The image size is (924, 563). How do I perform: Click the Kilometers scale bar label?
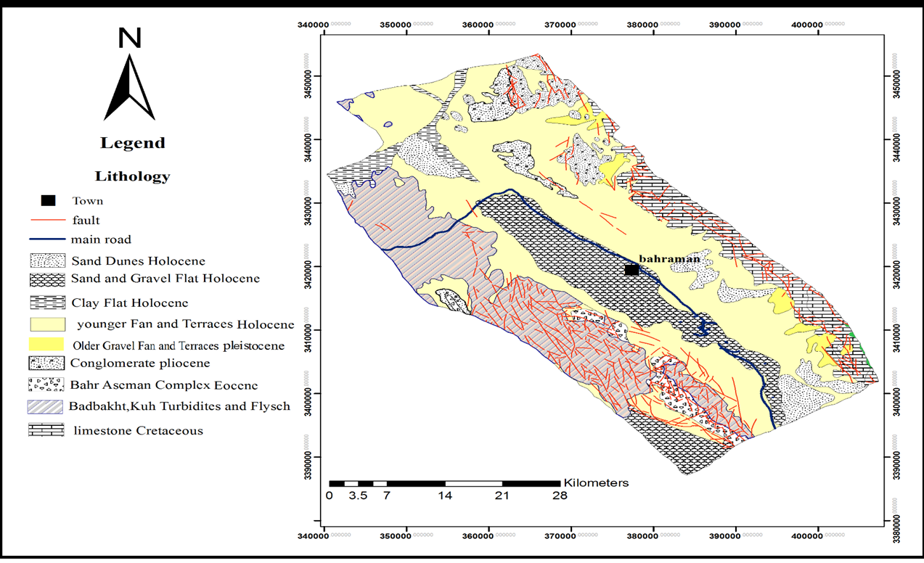point(596,482)
